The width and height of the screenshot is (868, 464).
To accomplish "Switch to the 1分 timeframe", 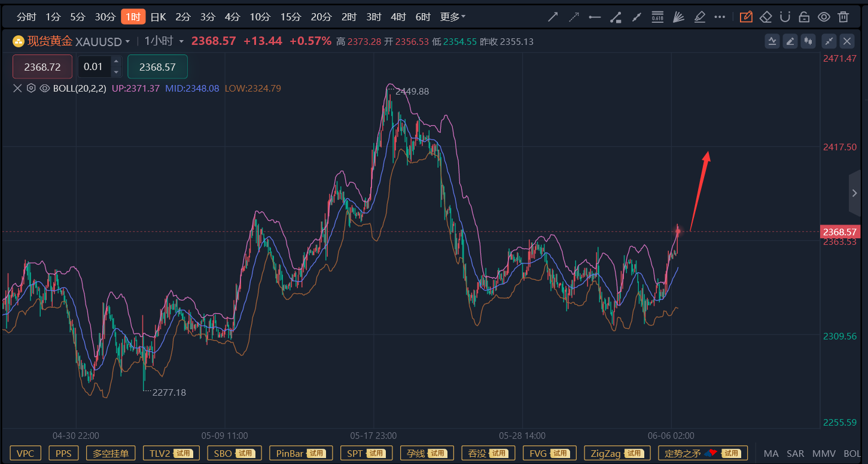I will [53, 17].
